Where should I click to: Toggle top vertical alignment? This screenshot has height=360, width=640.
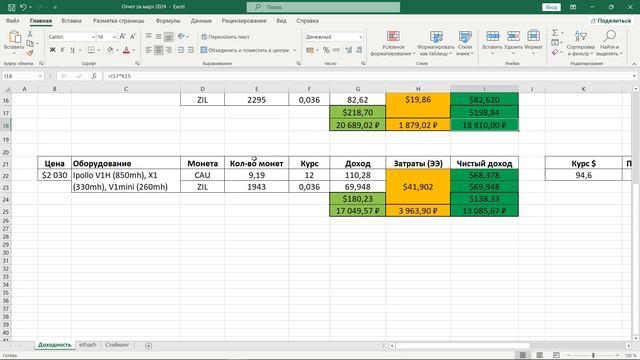pyautogui.click(x=149, y=37)
